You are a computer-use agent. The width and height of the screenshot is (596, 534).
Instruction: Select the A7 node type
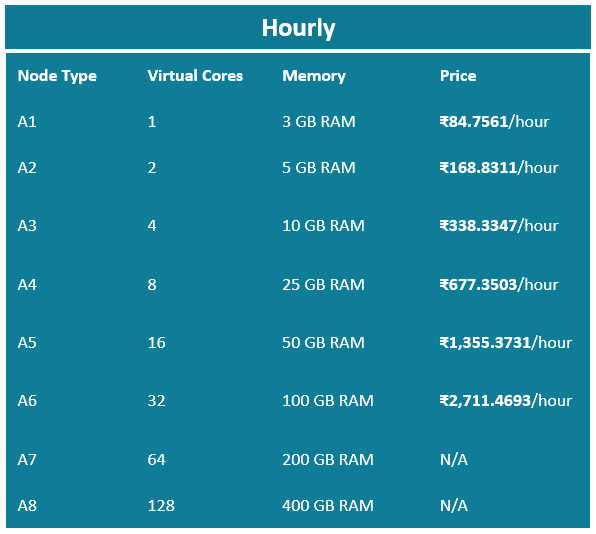click(27, 460)
